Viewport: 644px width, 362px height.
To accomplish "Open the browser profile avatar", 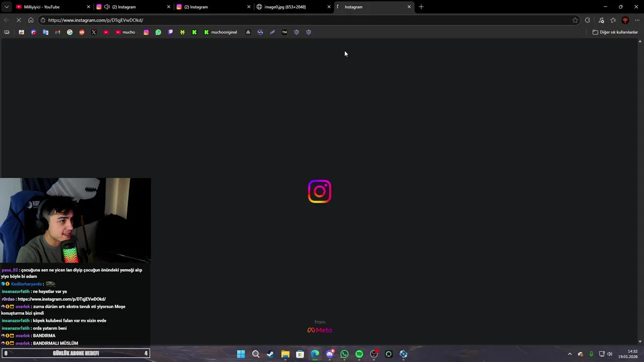I will tap(625, 20).
